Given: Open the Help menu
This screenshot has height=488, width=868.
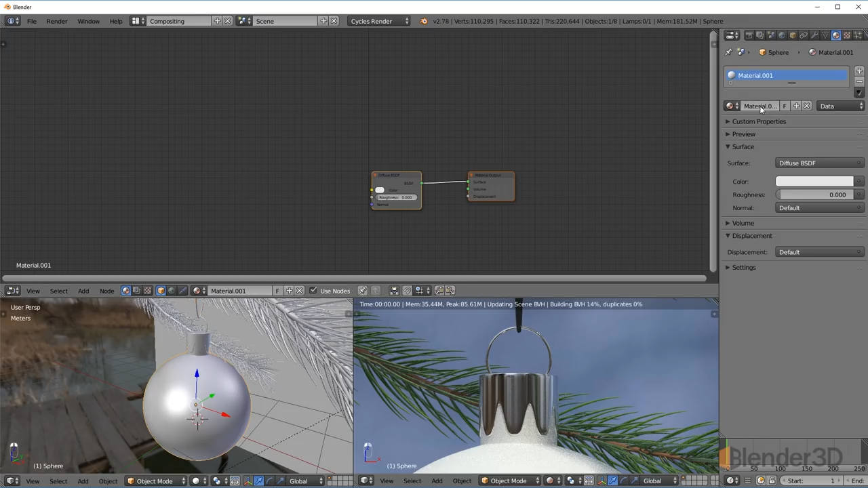Looking at the screenshot, I should [116, 21].
